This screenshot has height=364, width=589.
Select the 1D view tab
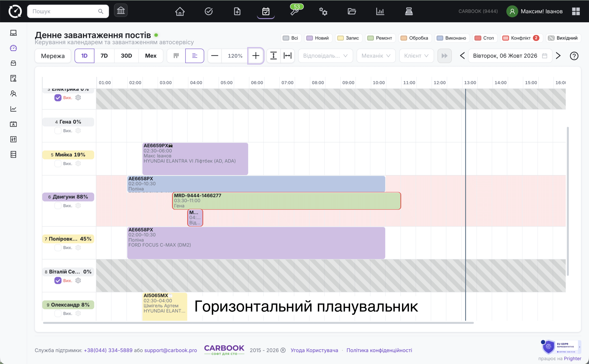click(x=84, y=56)
